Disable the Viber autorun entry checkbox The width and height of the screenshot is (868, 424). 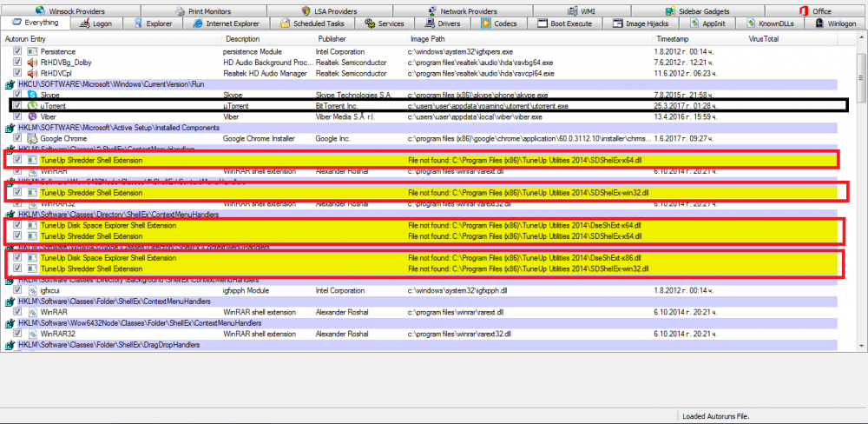point(17,116)
